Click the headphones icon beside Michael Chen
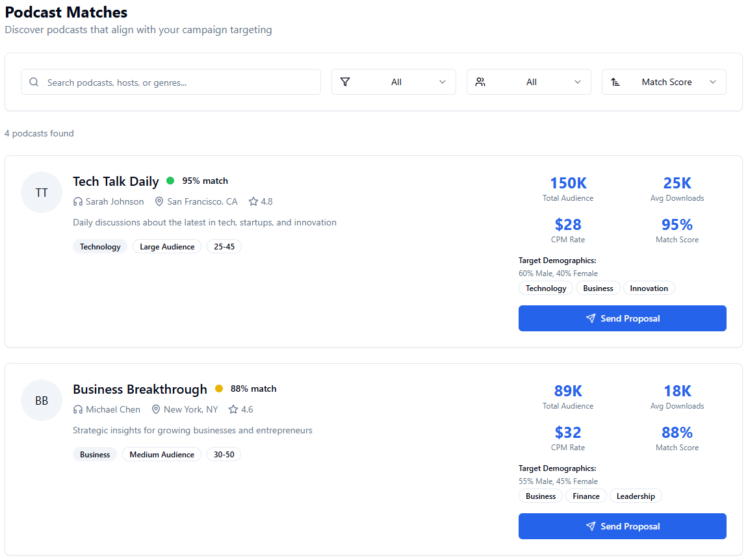 point(78,409)
